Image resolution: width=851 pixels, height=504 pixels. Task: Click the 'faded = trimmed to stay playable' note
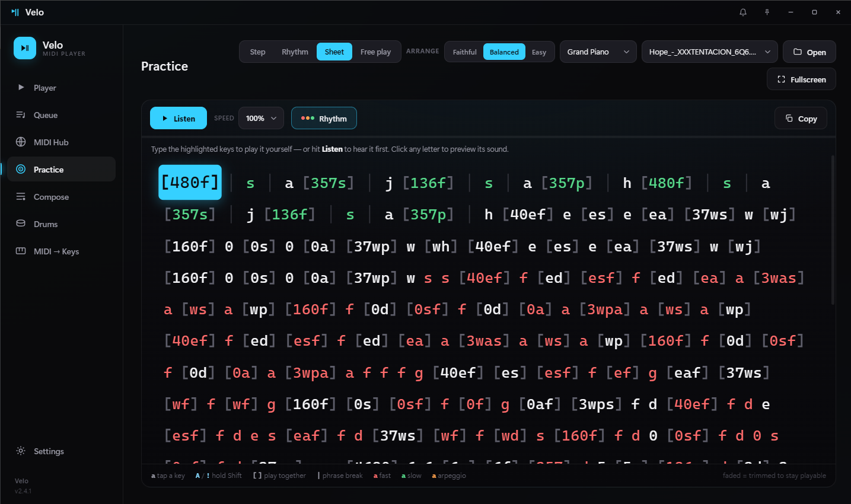coord(774,476)
